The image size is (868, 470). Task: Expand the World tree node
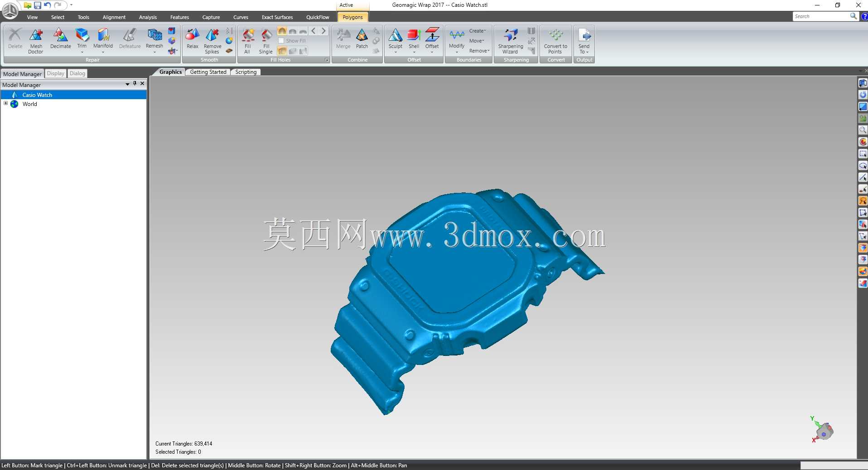(x=5, y=103)
